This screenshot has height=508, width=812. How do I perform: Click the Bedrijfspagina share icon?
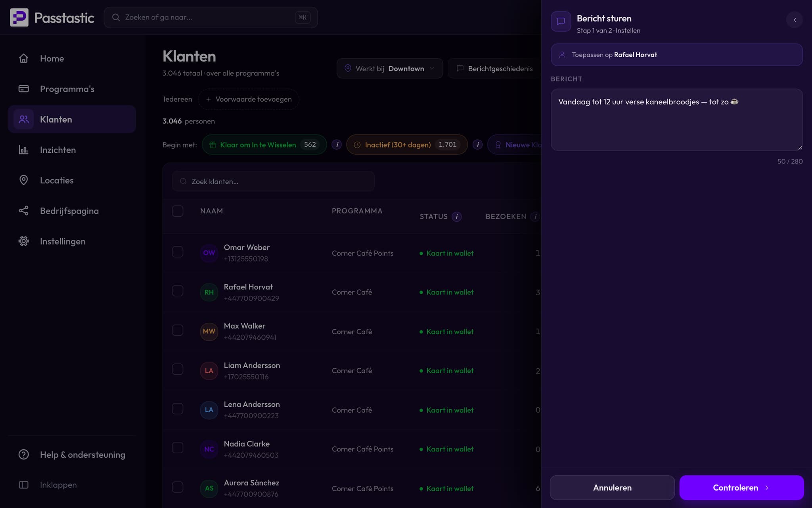click(x=24, y=211)
